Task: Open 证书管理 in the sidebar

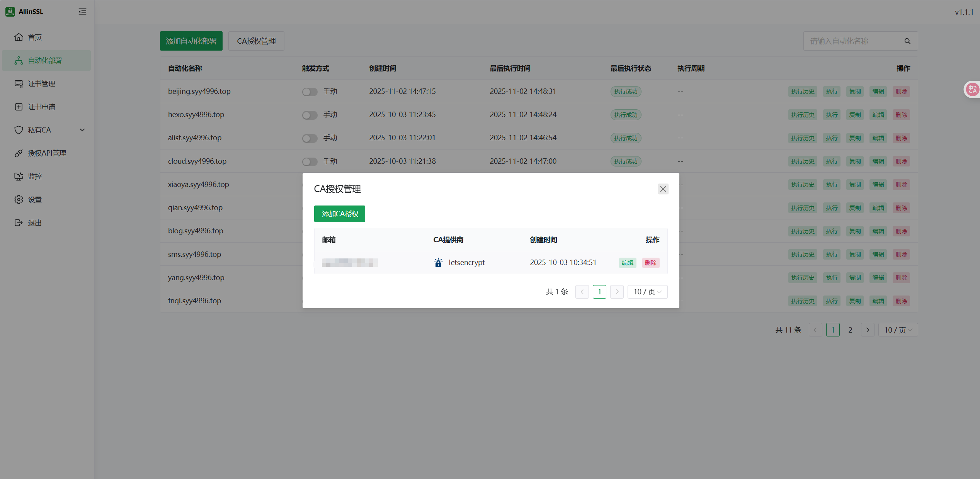Action: pyautogui.click(x=41, y=83)
